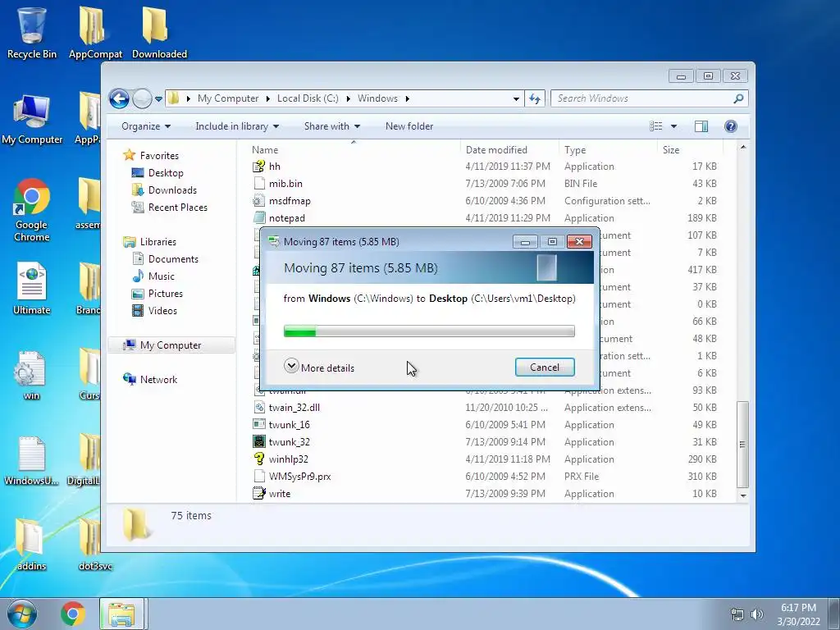This screenshot has width=840, height=630.
Task: Navigate to My Computer in breadcrumb
Action: coord(228,98)
